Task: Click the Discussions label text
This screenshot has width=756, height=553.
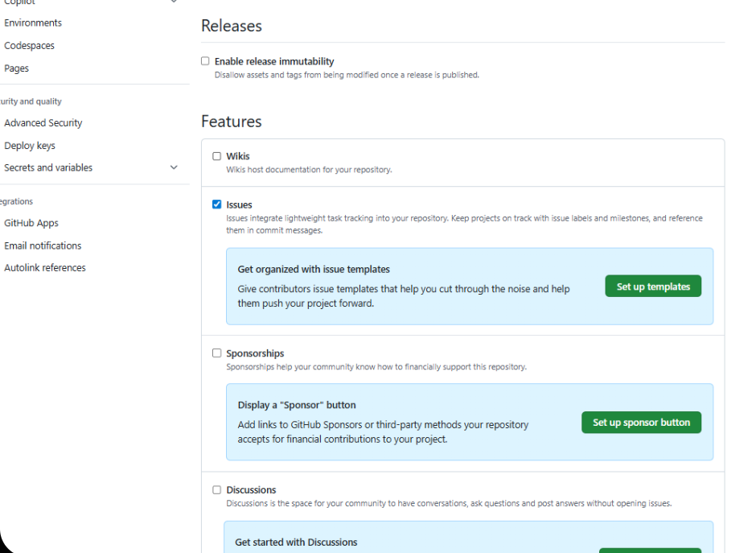Action: [251, 489]
